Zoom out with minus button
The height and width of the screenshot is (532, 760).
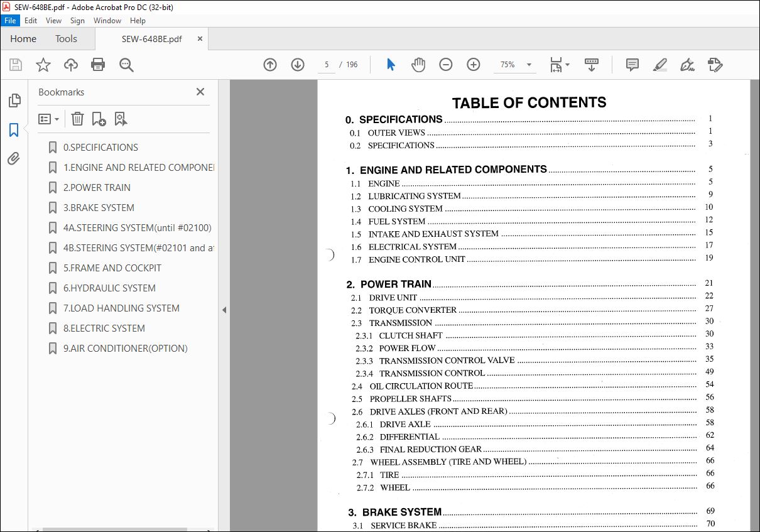446,65
